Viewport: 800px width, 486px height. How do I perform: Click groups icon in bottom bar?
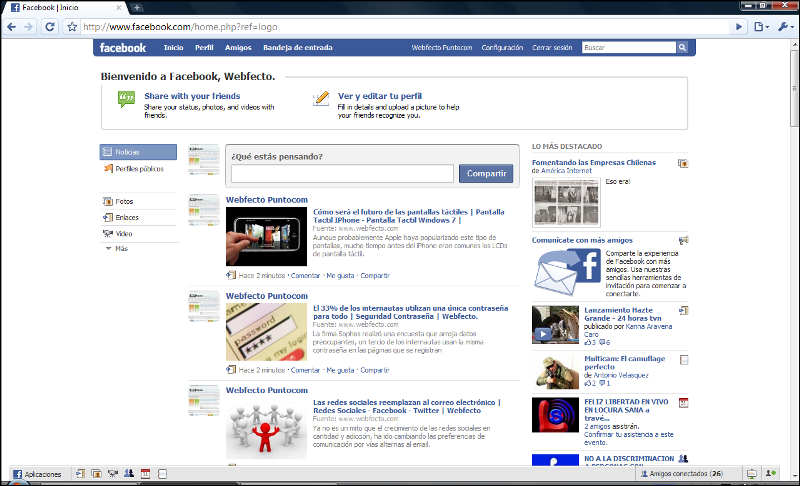click(129, 474)
